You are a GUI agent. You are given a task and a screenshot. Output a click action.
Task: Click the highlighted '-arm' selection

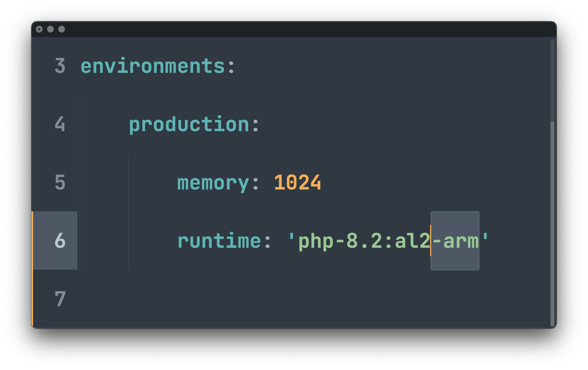(455, 241)
